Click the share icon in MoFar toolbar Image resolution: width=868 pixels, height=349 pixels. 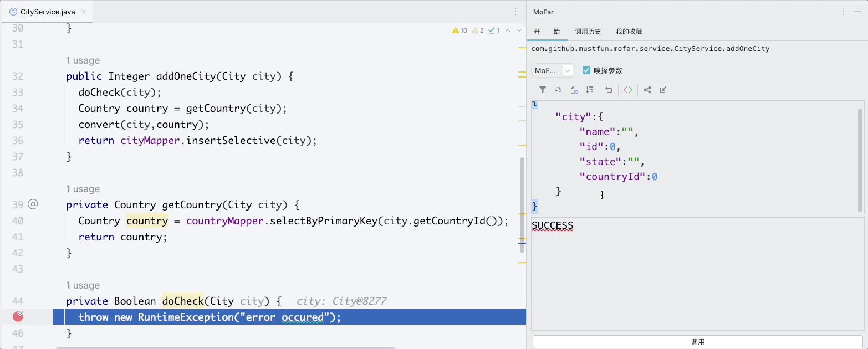(647, 90)
